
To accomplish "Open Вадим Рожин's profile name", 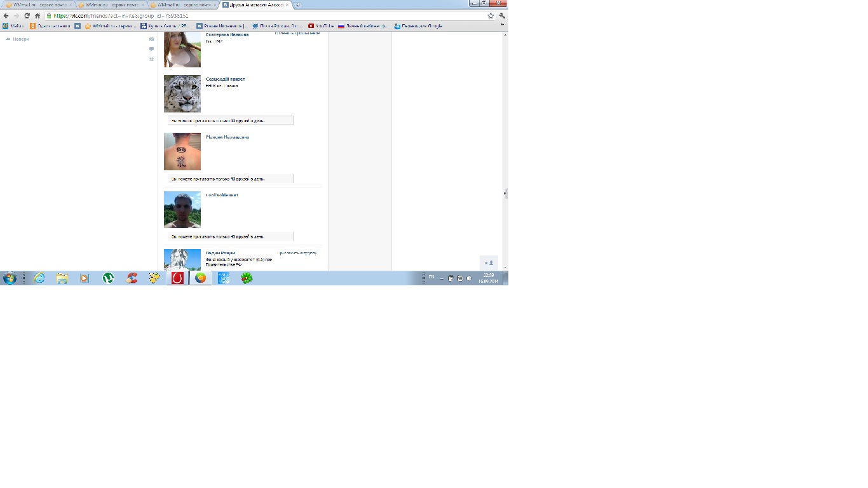I will point(220,253).
